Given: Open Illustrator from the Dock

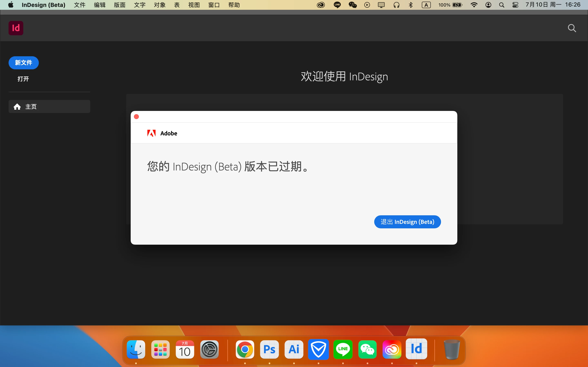Looking at the screenshot, I should [294, 349].
